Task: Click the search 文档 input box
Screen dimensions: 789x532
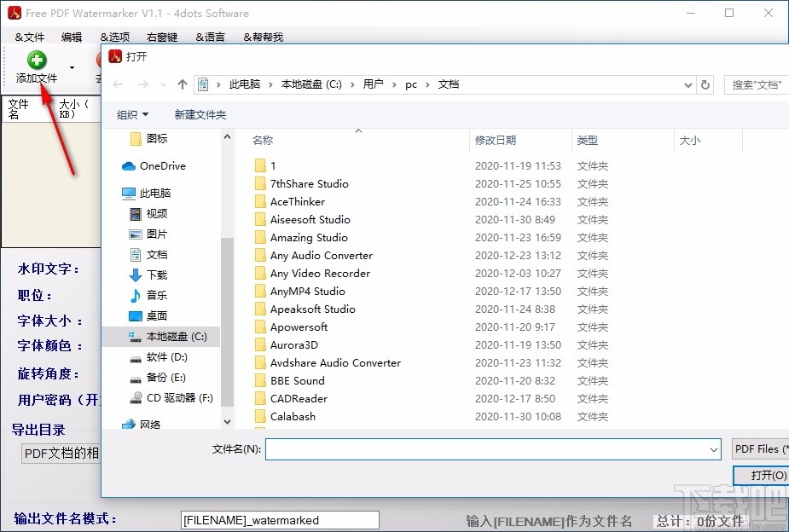Action: pos(757,85)
